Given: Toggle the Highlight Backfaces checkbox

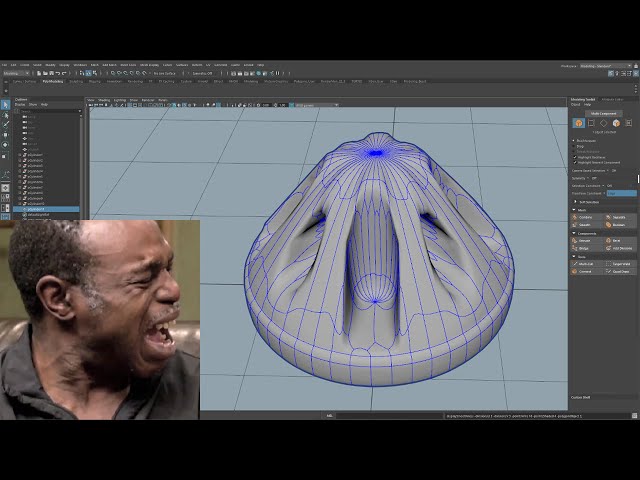Looking at the screenshot, I should click(x=575, y=157).
